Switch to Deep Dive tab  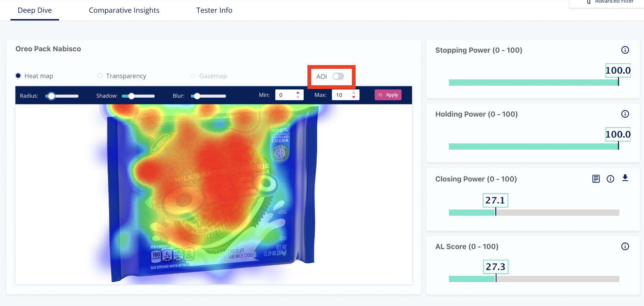point(35,10)
